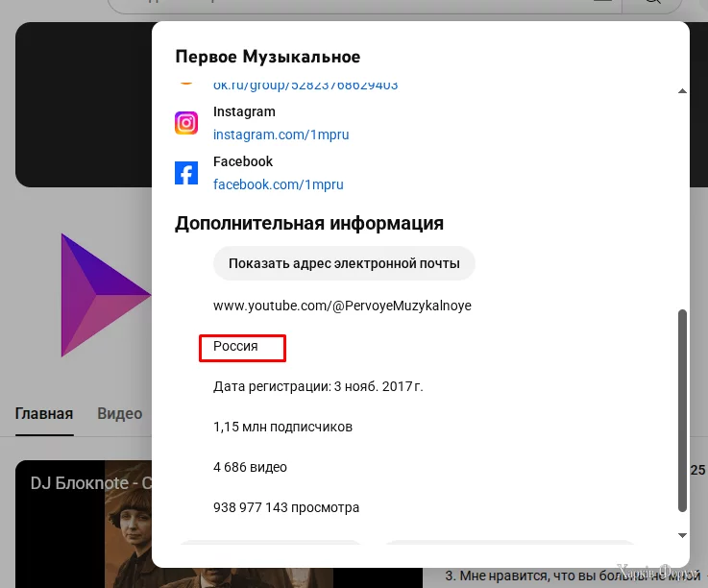Click the Facebook logo icon
The image size is (708, 588).
pyautogui.click(x=186, y=173)
